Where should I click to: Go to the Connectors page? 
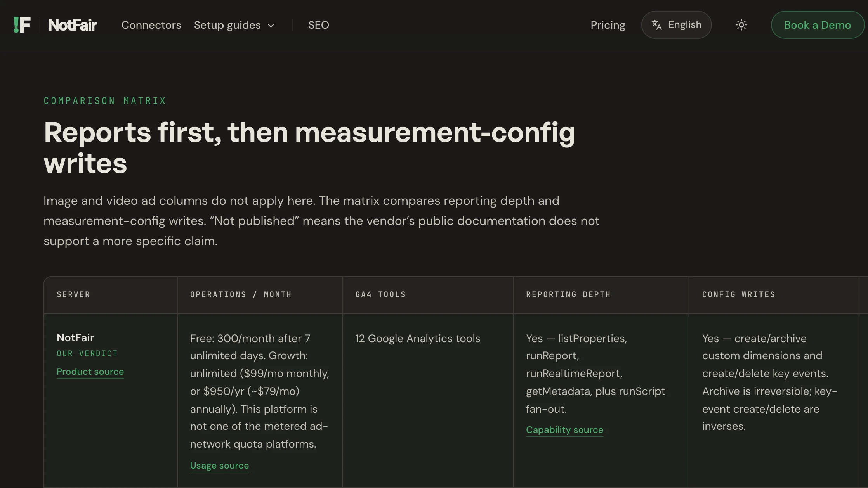click(151, 25)
